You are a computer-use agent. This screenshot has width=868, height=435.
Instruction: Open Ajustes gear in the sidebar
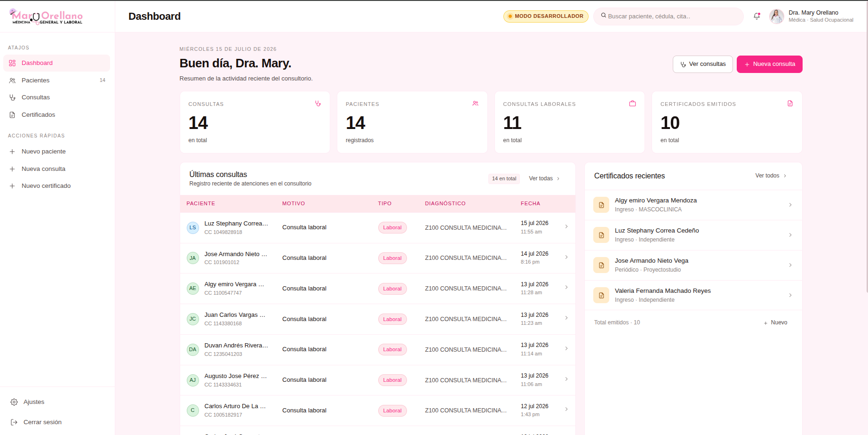click(14, 402)
